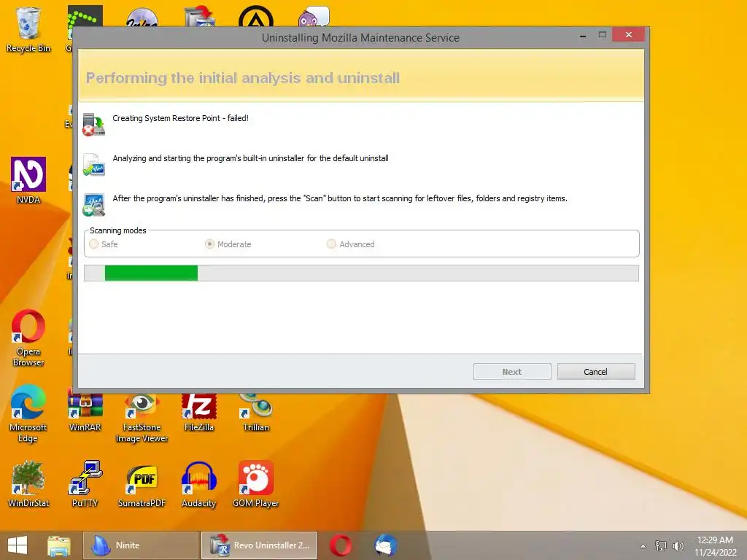Open WinRAR desktop shortcut
This screenshot has height=560, width=747.
point(85,410)
